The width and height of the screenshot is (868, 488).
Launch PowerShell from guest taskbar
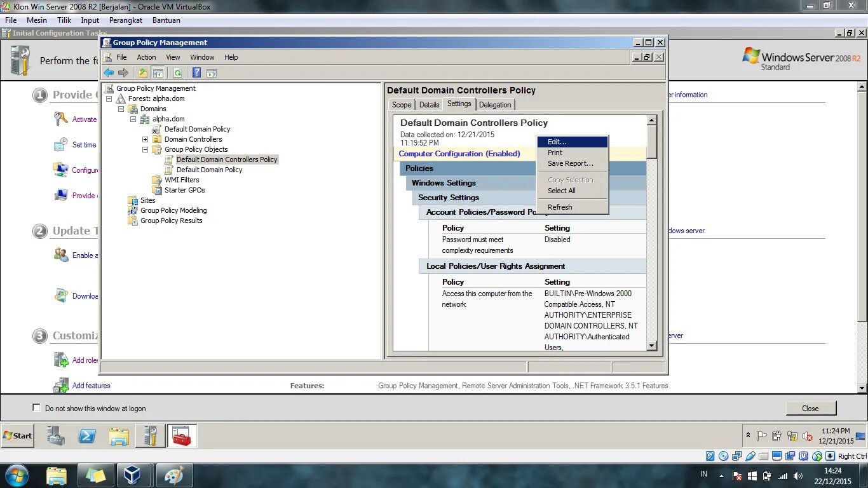click(x=87, y=436)
